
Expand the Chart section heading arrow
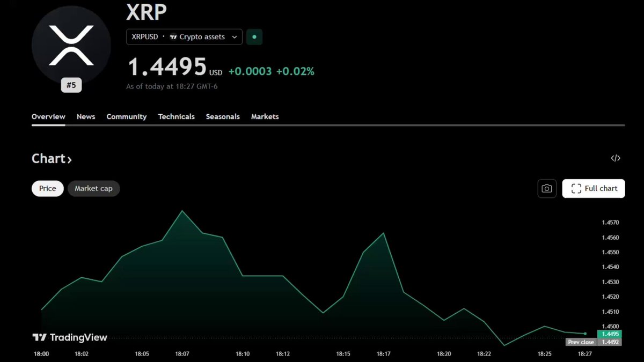pos(69,159)
